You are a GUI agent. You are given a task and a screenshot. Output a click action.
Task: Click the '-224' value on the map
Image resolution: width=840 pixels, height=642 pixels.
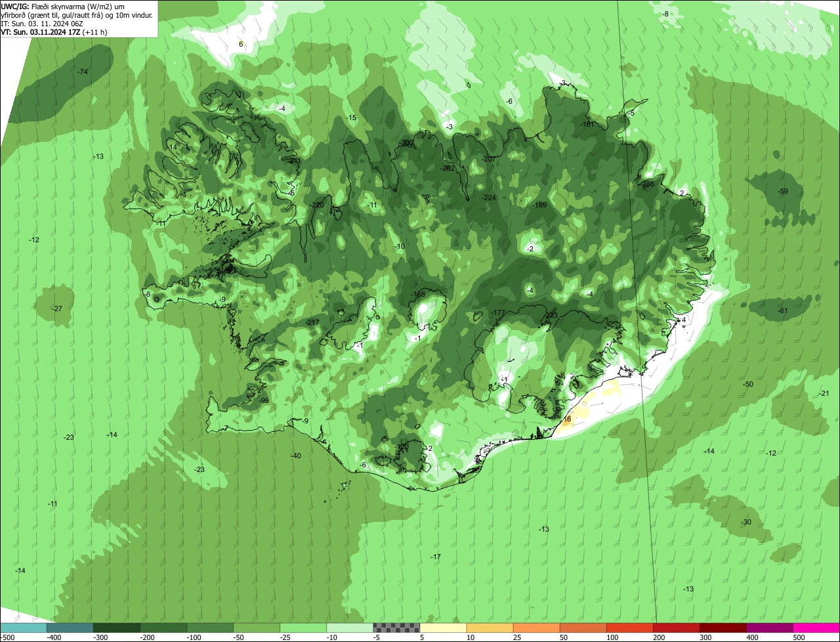point(489,198)
